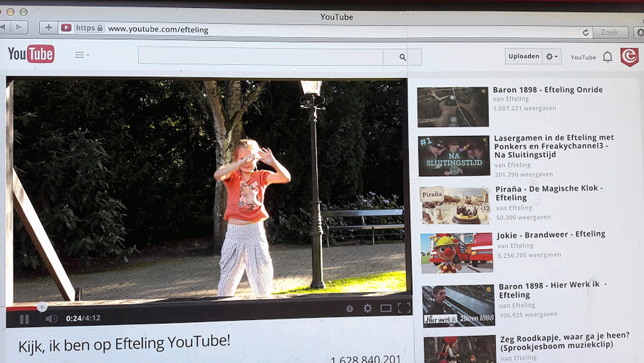
Task: Click 'van Efteling' under Baron 1898 Onride
Action: tap(511, 99)
